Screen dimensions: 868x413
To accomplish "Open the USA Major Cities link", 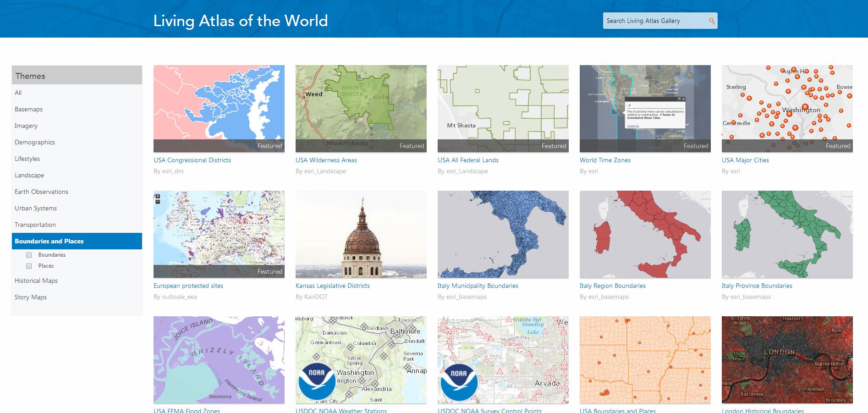I will [745, 160].
